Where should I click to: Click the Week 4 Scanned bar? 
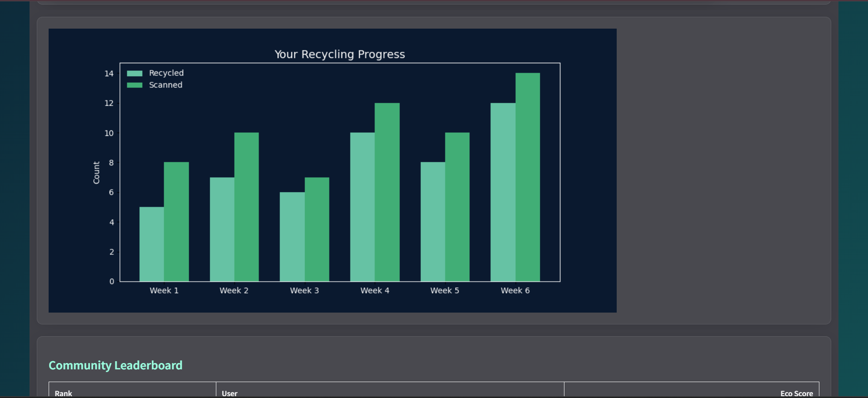coord(387,192)
